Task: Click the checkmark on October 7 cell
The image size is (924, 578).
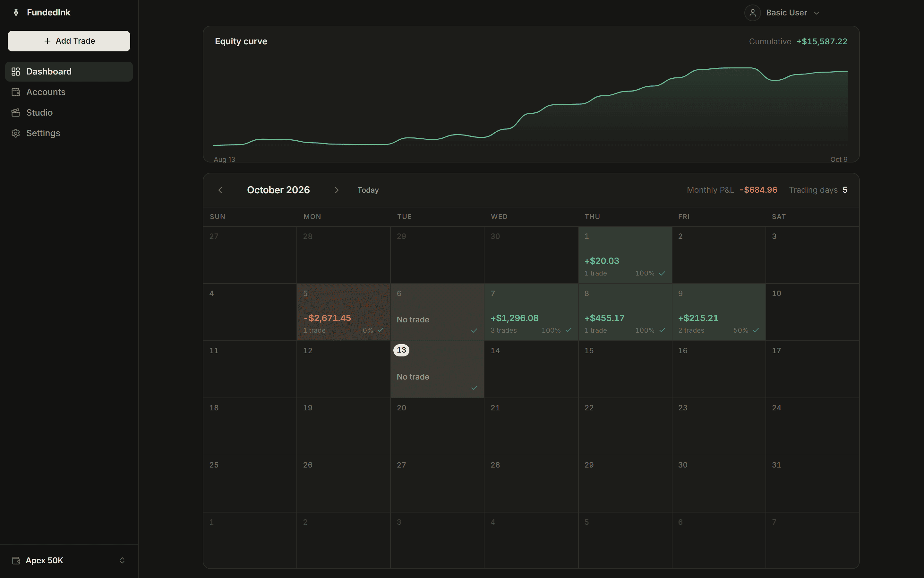Action: point(568,330)
